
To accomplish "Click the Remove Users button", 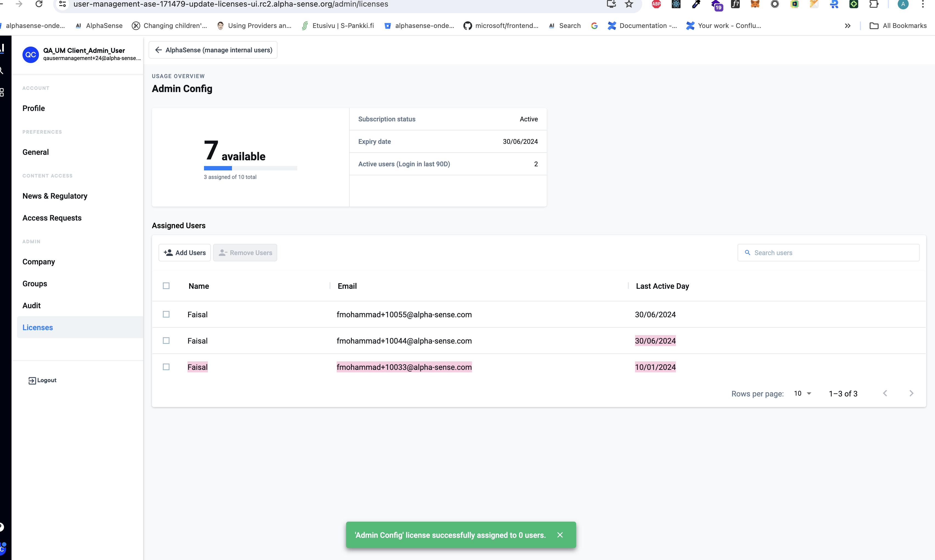I will pos(245,252).
